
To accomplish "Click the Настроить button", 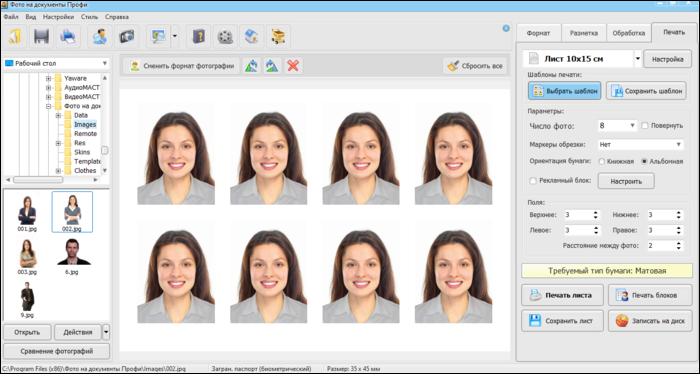I will tap(626, 181).
